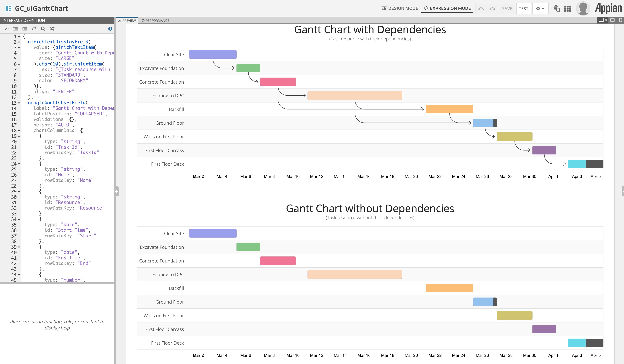This screenshot has width=624, height=364.
Task: Toggle comment with the /* icon
Action: click(34, 29)
